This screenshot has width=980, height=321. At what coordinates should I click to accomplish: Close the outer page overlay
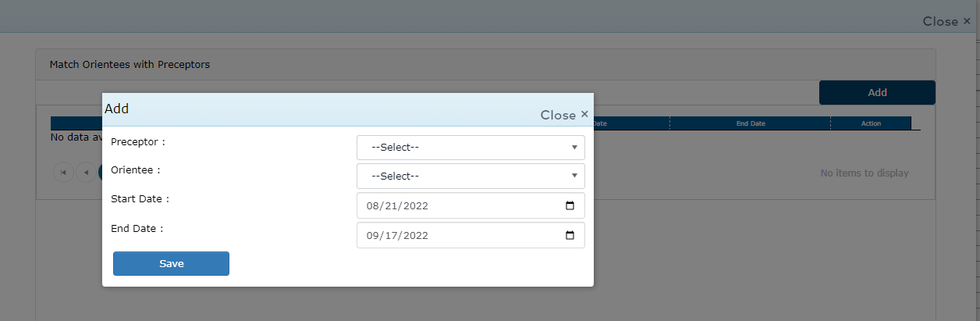tap(946, 21)
